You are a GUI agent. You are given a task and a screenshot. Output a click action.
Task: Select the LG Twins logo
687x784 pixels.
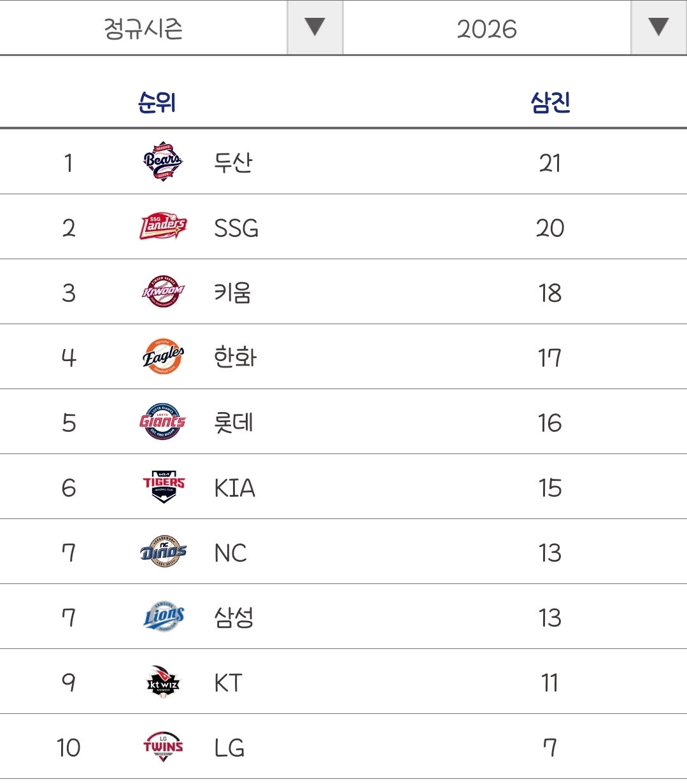163,747
